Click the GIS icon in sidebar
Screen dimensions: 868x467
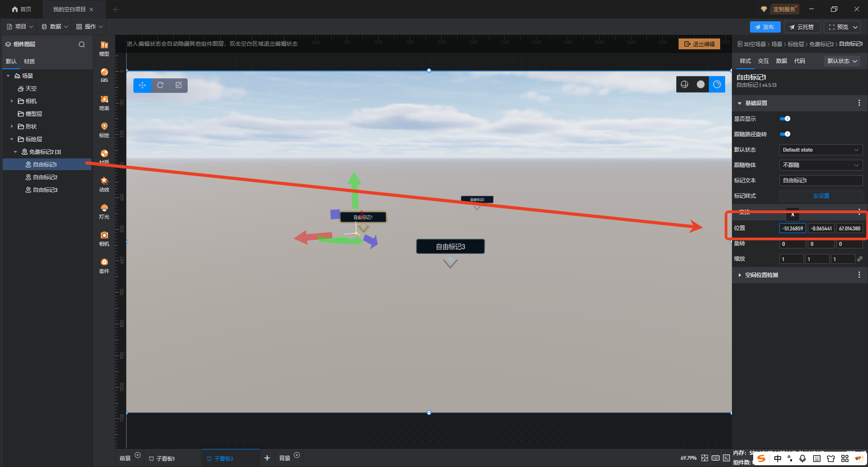(104, 75)
